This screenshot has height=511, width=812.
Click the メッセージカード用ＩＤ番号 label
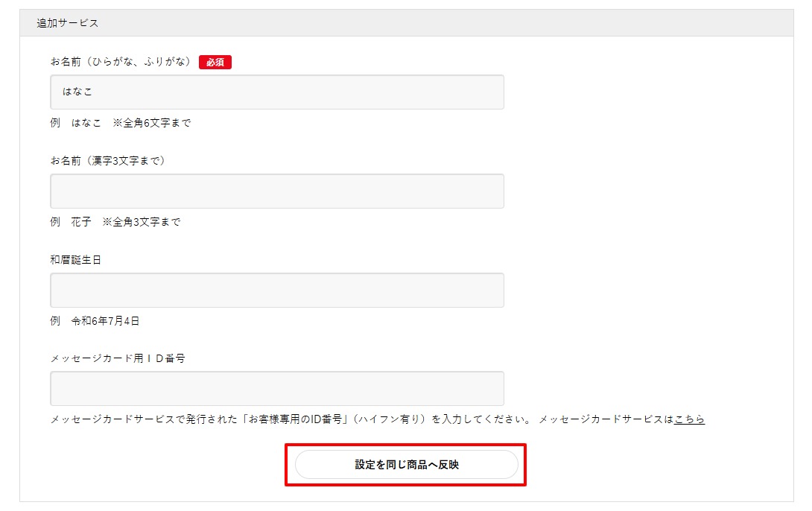[117, 358]
